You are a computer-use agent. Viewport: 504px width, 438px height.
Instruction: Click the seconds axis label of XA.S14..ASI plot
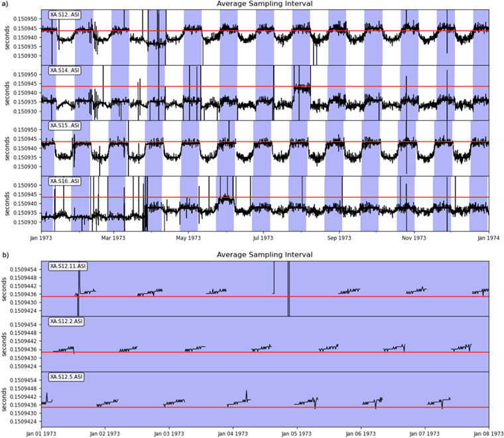7,93
